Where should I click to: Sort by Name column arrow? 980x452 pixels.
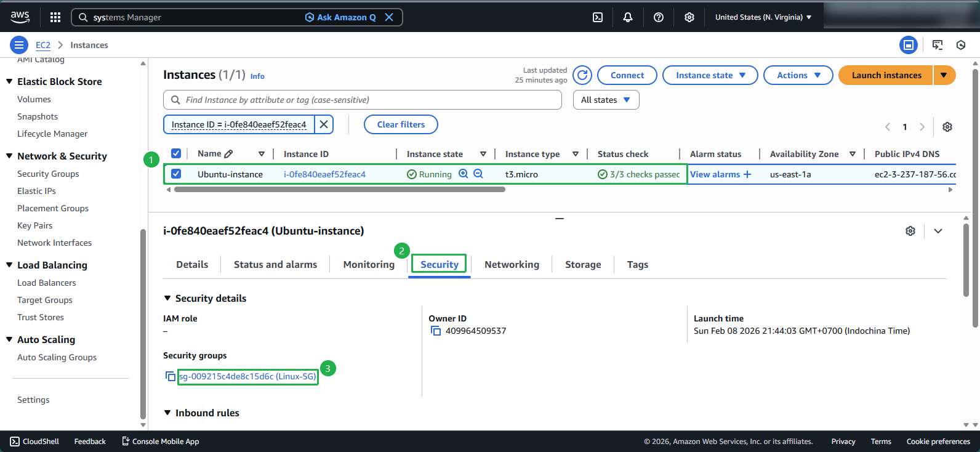click(262, 154)
